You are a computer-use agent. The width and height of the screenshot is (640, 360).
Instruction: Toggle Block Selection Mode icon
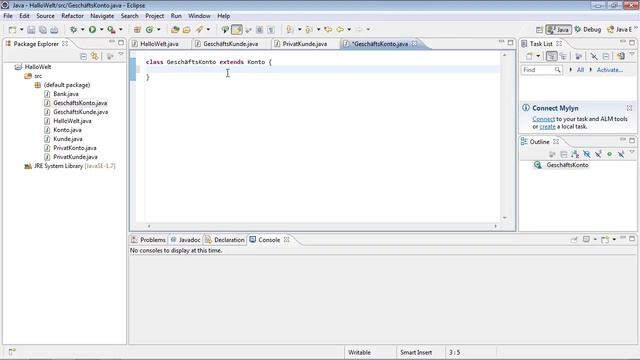click(x=259, y=30)
